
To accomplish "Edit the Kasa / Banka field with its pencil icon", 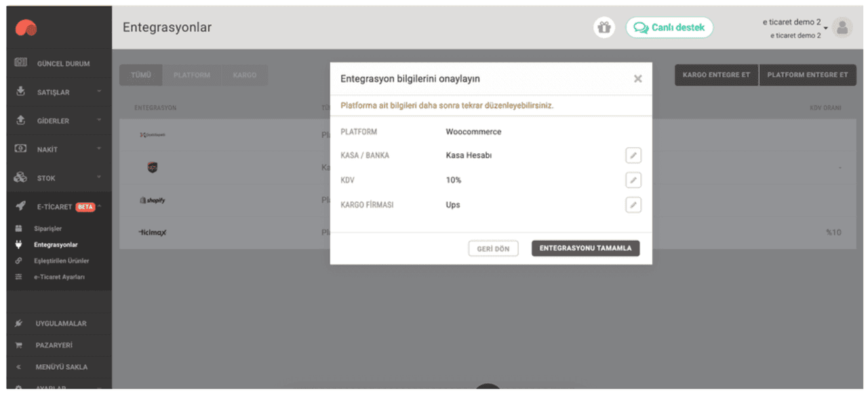I will (633, 155).
